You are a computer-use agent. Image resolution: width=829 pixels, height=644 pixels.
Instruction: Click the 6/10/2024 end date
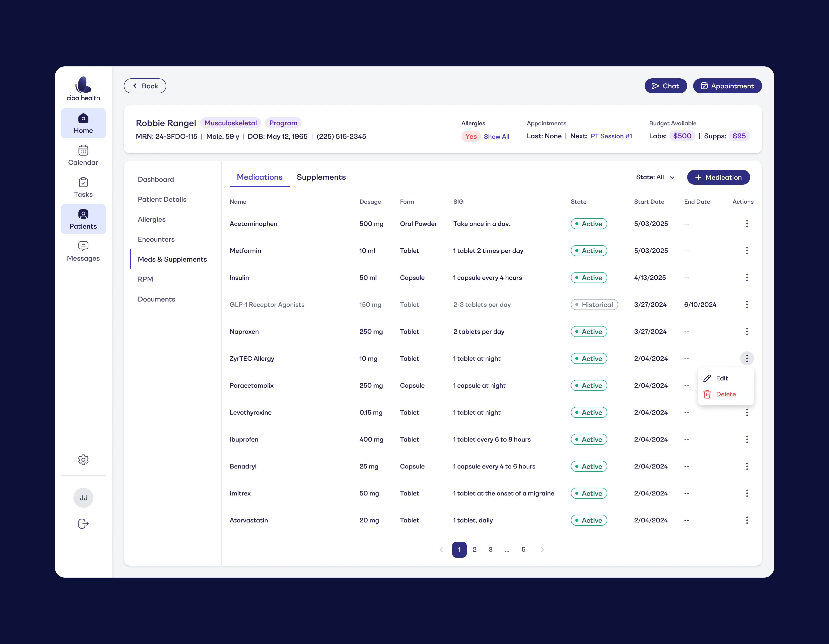[x=700, y=305]
